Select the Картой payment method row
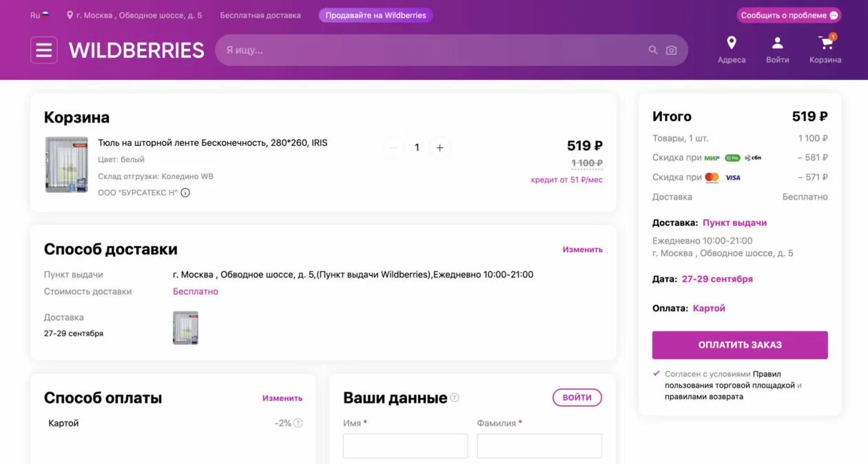Viewport: 868px width, 464px height. tap(176, 423)
